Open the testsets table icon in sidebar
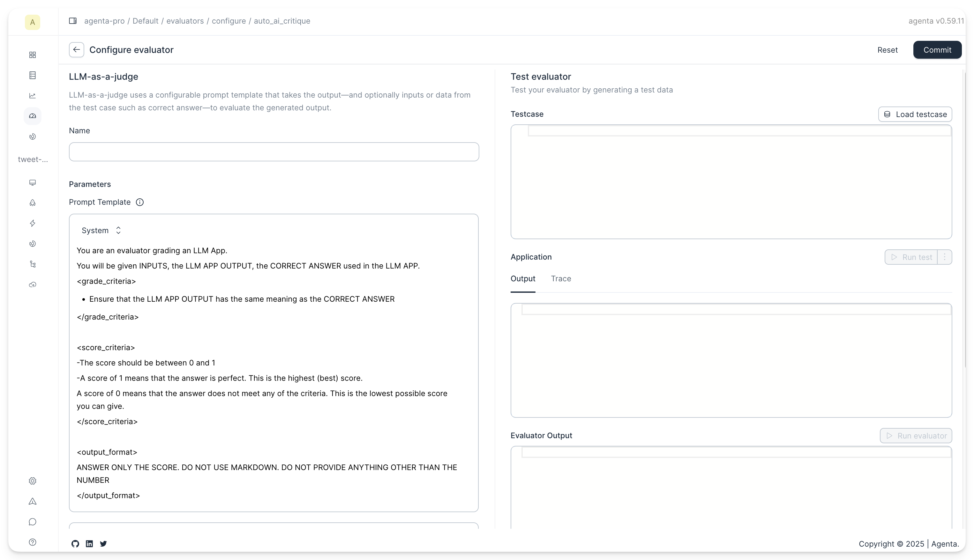974x560 pixels. click(33, 75)
